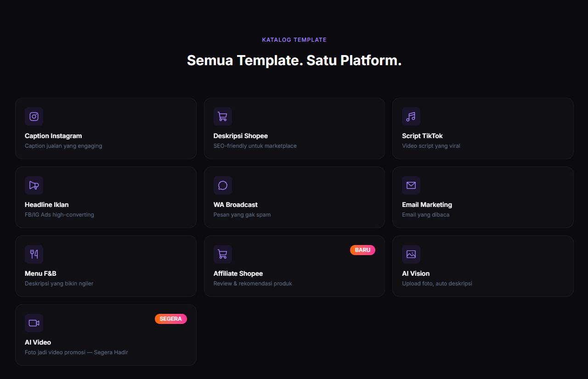Image resolution: width=588 pixels, height=379 pixels.
Task: Open the WA Broadcast template title
Action: click(x=236, y=205)
